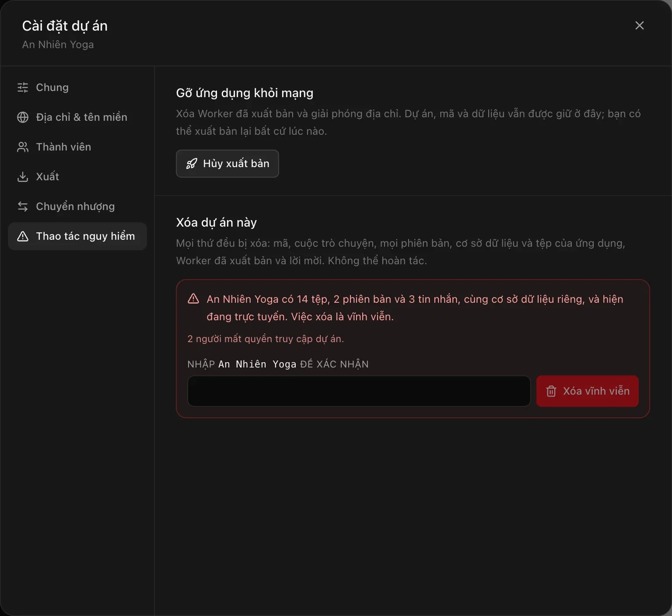Click the rocket icon on Hủy xuất bản
Image resolution: width=672 pixels, height=616 pixels.
coord(192,164)
